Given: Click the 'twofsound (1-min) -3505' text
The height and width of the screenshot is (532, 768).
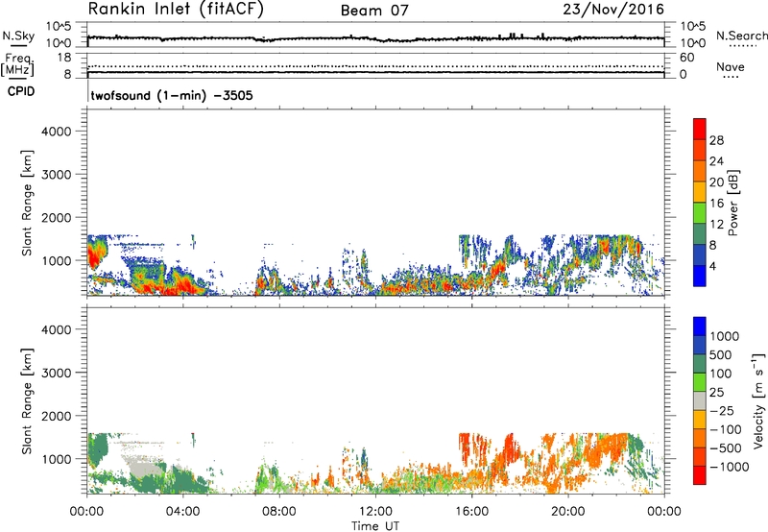Looking at the screenshot, I should pos(172,95).
